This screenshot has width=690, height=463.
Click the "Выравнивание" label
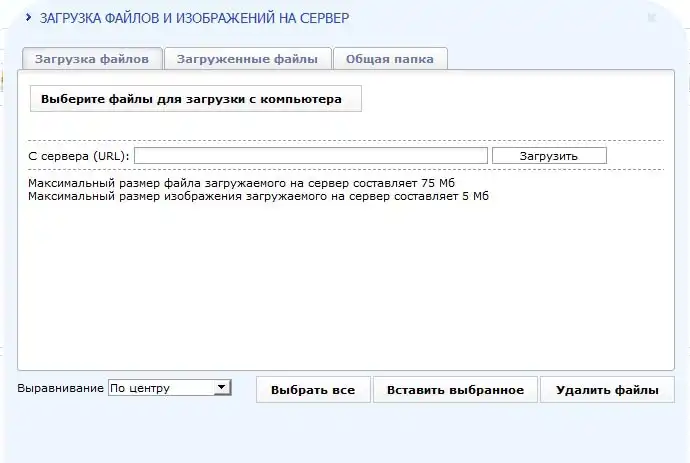coord(60,388)
